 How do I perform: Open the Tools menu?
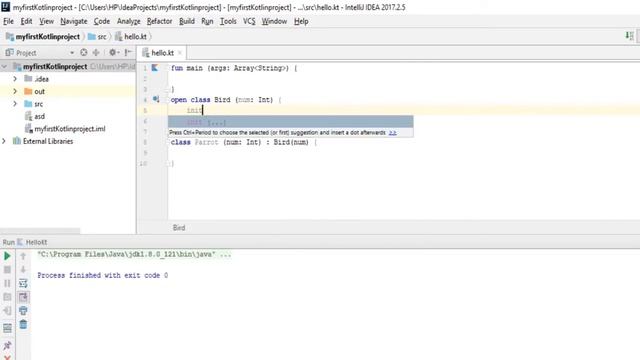(x=228, y=21)
